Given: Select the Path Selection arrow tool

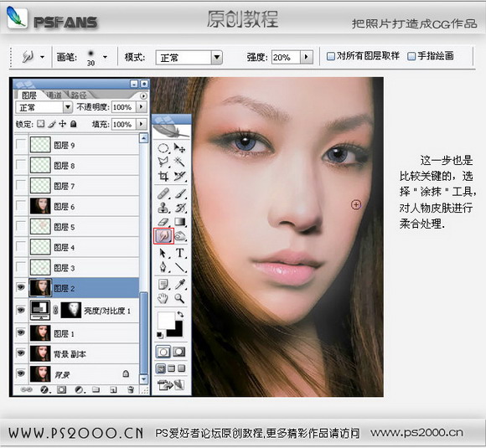Looking at the screenshot, I should click(x=163, y=253).
